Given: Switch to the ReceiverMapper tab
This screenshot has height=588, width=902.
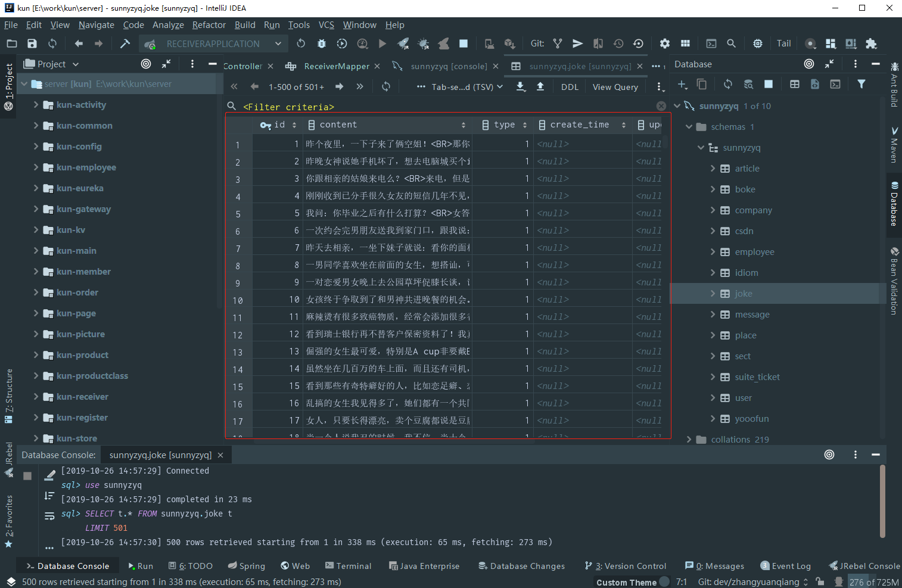Looking at the screenshot, I should (337, 66).
